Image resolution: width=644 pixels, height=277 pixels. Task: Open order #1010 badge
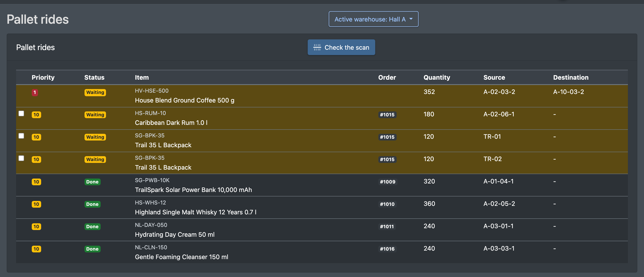tap(387, 204)
